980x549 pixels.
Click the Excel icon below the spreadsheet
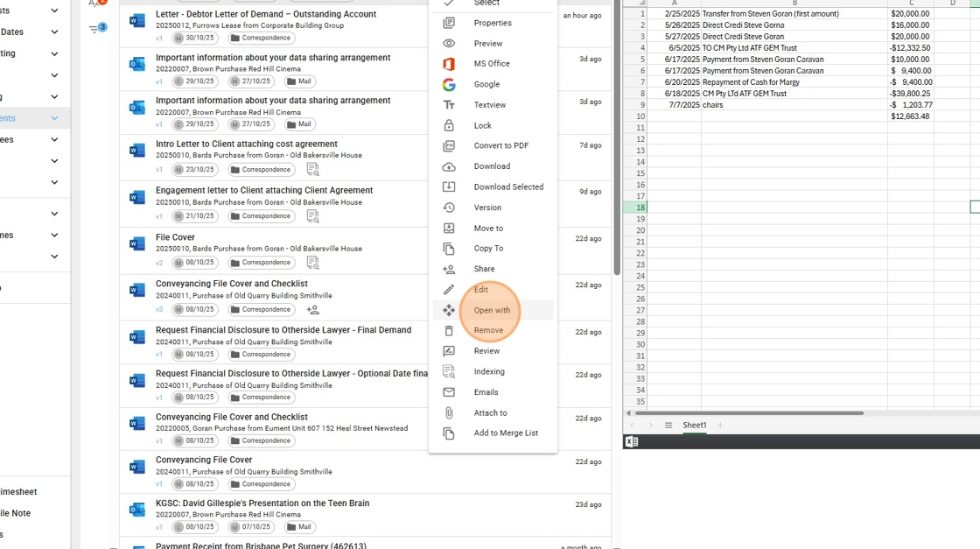click(x=631, y=442)
